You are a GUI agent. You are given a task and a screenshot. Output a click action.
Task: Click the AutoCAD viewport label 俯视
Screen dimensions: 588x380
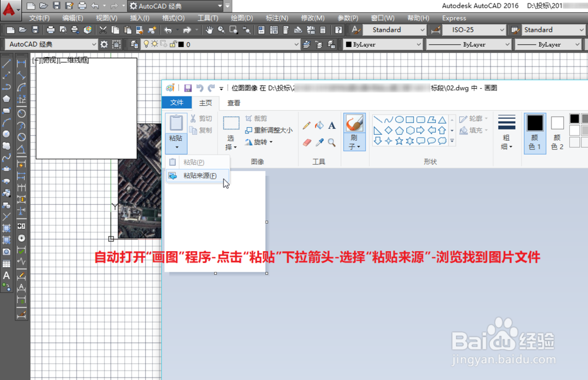pos(51,60)
